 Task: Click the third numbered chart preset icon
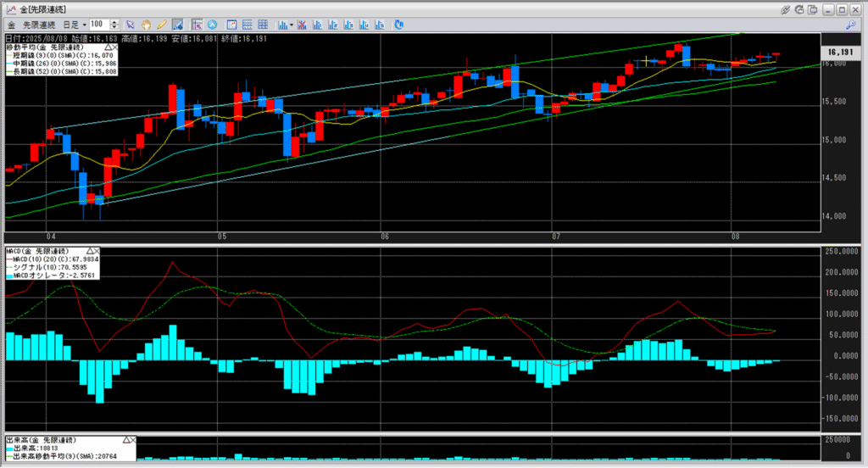tap(348, 25)
